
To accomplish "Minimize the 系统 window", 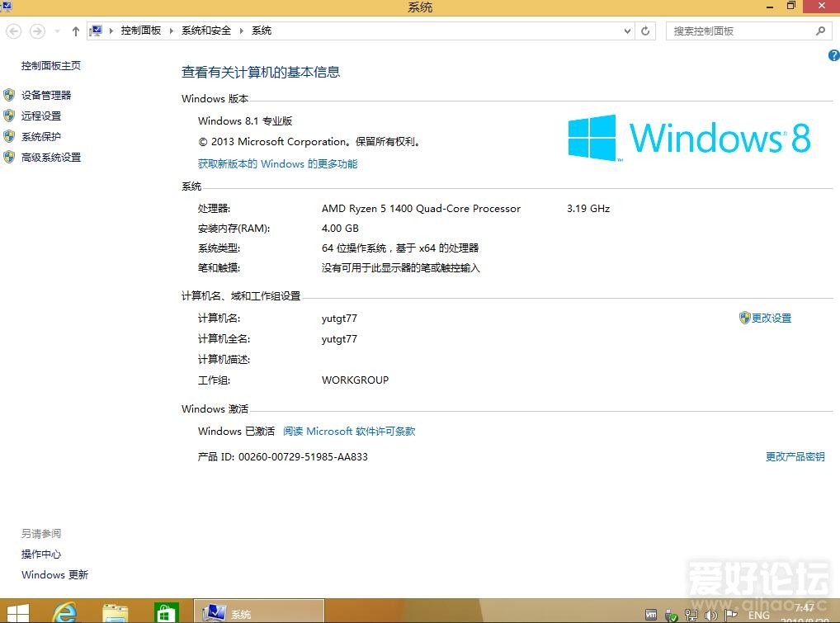I will tap(770, 7).
